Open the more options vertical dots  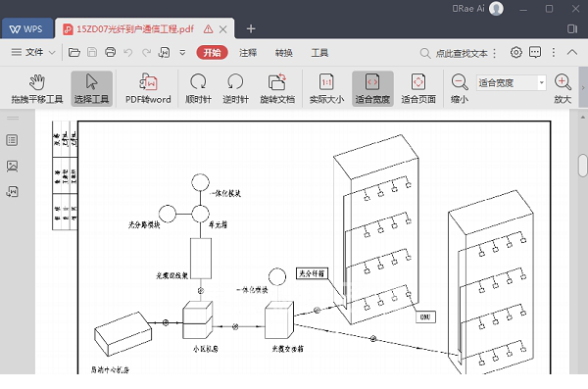pos(554,52)
